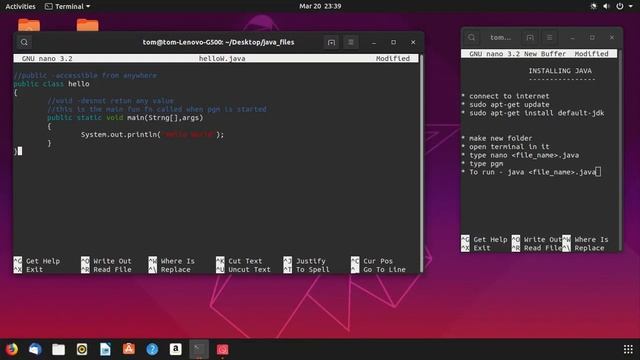Click the volume icon in top bar
The width and height of the screenshot is (640, 360).
[607, 6]
